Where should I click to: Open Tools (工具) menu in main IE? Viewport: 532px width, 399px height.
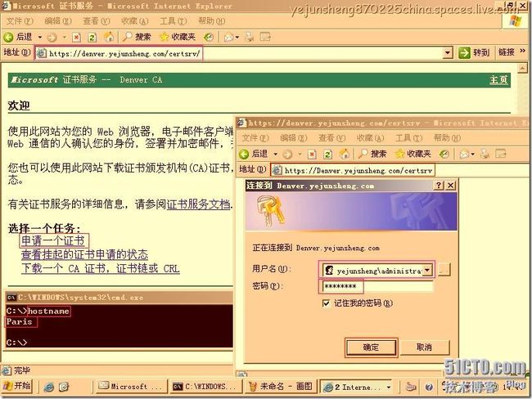point(173,21)
